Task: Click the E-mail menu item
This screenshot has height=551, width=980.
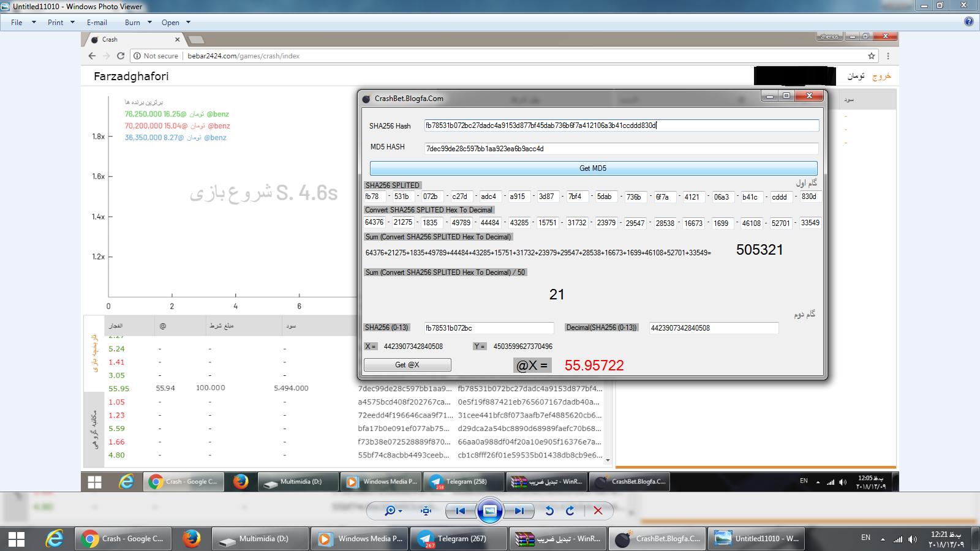Action: (97, 23)
